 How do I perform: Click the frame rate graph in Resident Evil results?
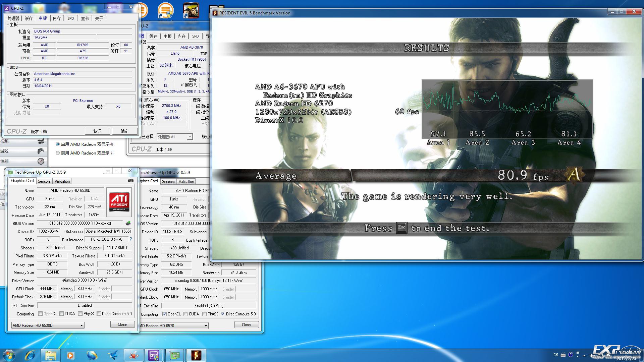pos(507,109)
